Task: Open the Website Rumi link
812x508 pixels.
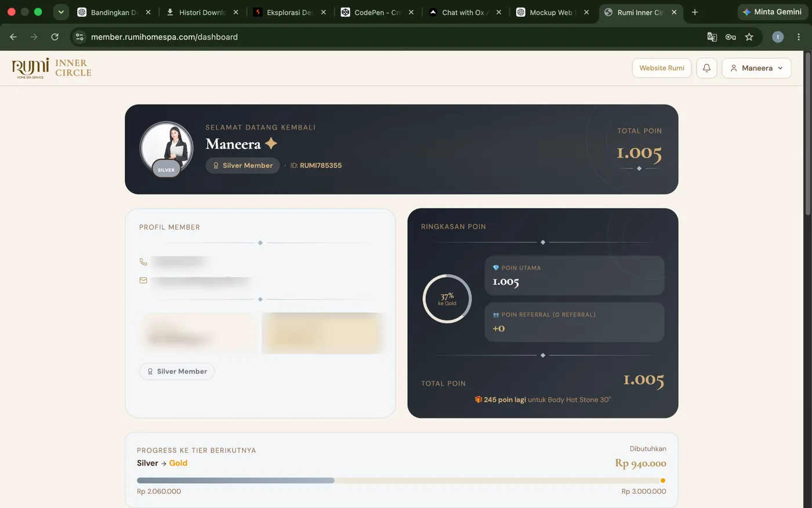Action: (x=662, y=68)
